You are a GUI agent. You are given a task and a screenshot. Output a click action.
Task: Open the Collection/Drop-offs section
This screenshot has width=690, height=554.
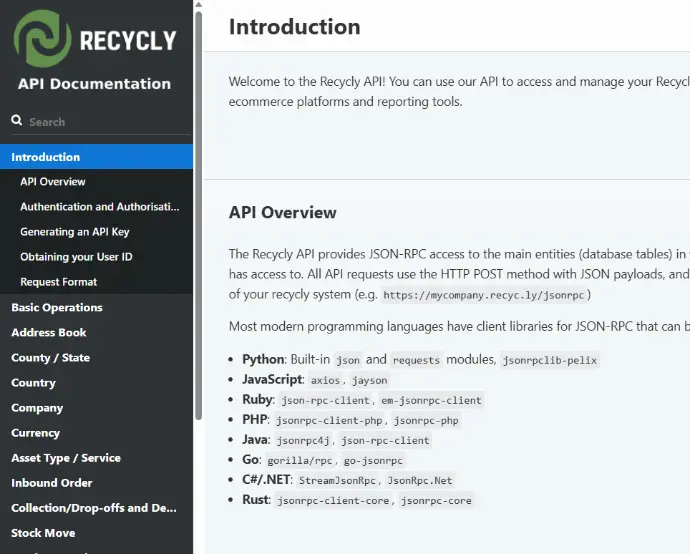[x=93, y=508]
